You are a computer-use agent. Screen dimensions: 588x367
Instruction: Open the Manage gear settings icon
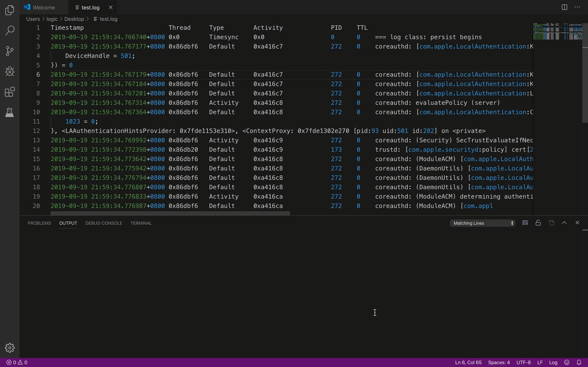tap(10, 348)
